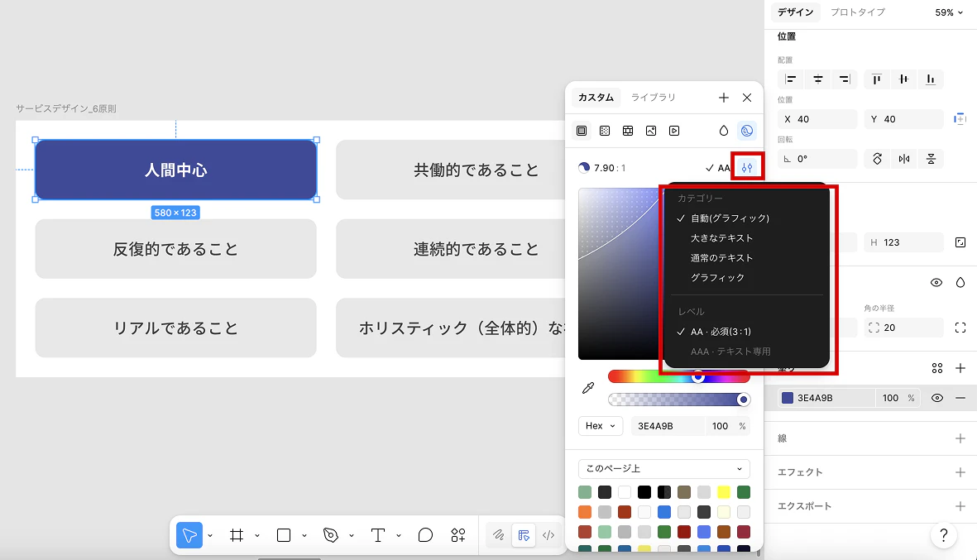Select the Rectangle shape tool

(284, 535)
